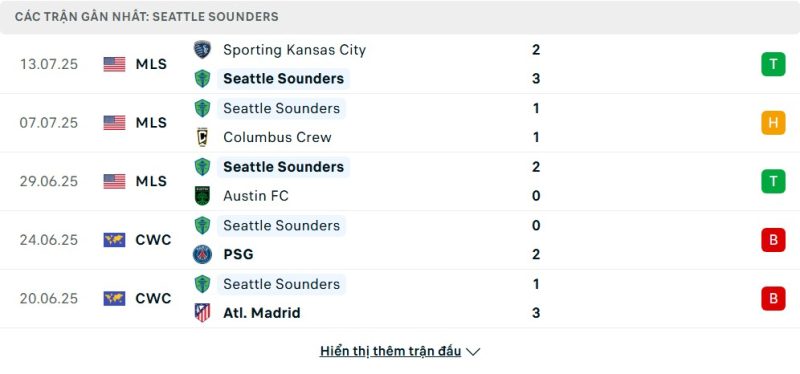The width and height of the screenshot is (800, 374).
Task: Click the Sporting Kansas City crest icon
Action: point(203,49)
